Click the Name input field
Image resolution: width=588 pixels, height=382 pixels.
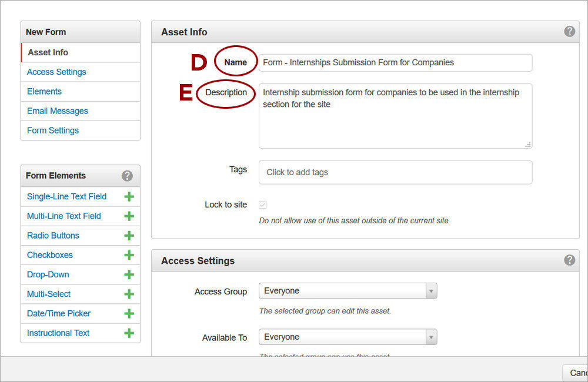pos(395,63)
